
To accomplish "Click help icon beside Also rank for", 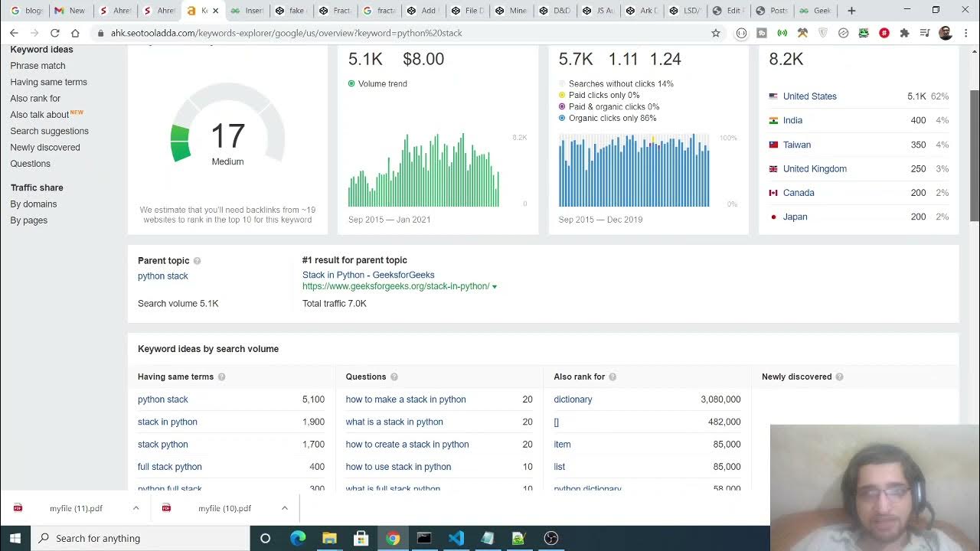I will pyautogui.click(x=612, y=377).
